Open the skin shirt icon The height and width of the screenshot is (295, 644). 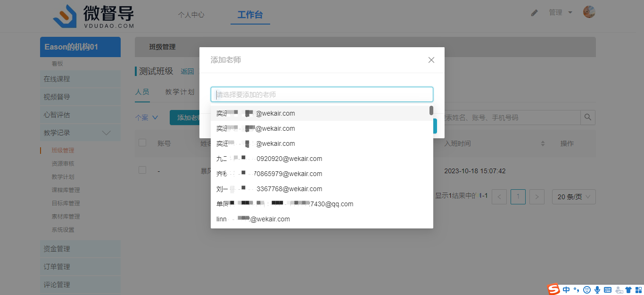(628, 290)
